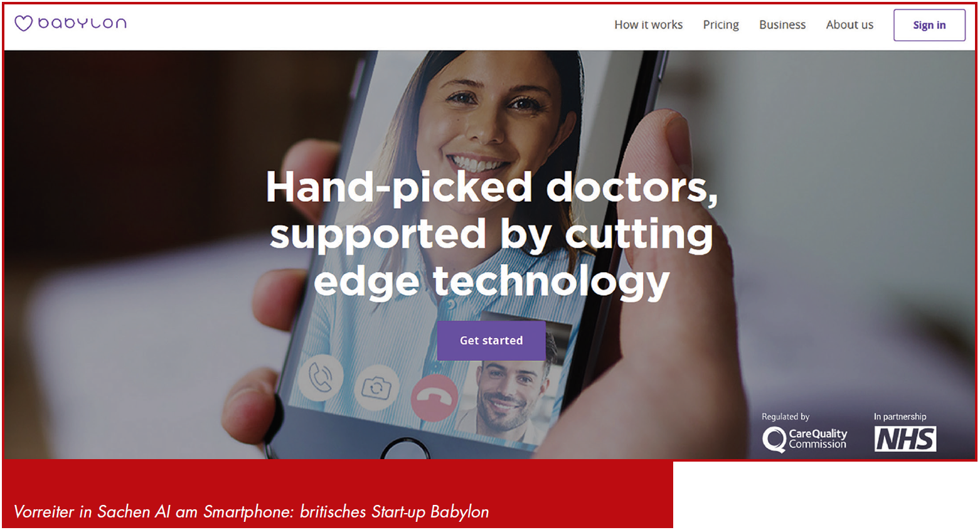The height and width of the screenshot is (530, 980).
Task: Click the phone home button at bottom
Action: [x=405, y=450]
